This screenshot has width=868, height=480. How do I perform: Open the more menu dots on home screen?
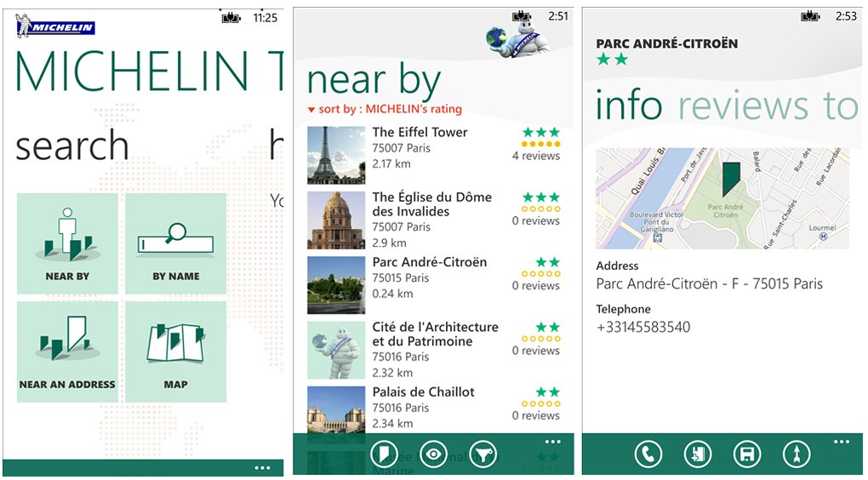click(x=262, y=468)
